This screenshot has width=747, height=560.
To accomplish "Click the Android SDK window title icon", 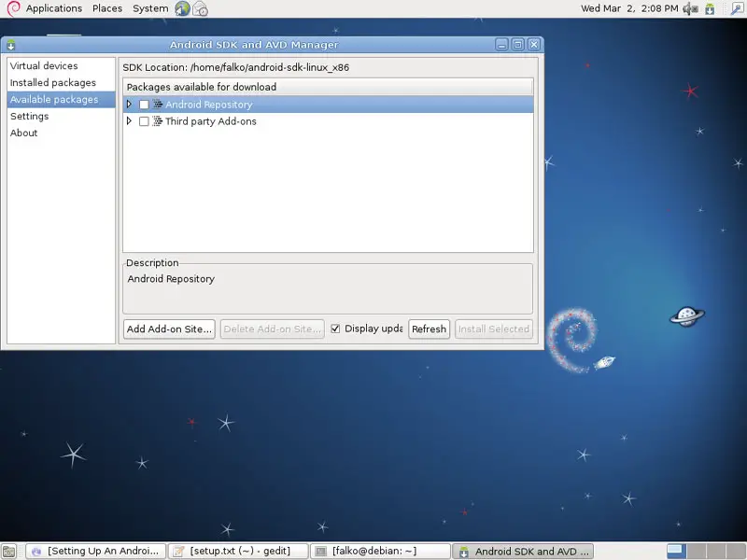I will click(x=11, y=45).
